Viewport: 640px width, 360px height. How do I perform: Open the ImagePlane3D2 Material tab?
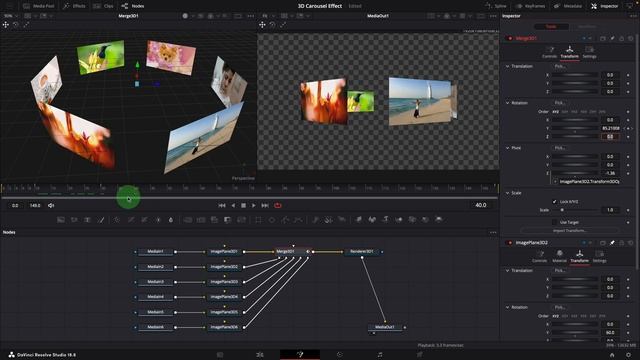(560, 256)
